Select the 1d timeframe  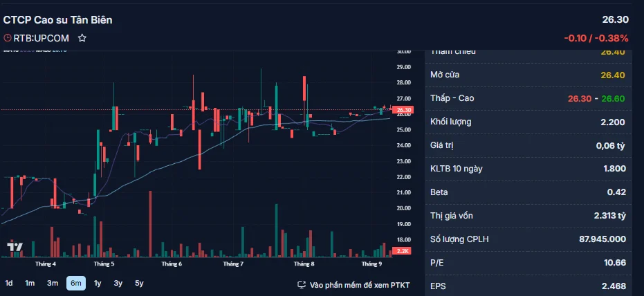pyautogui.click(x=9, y=283)
